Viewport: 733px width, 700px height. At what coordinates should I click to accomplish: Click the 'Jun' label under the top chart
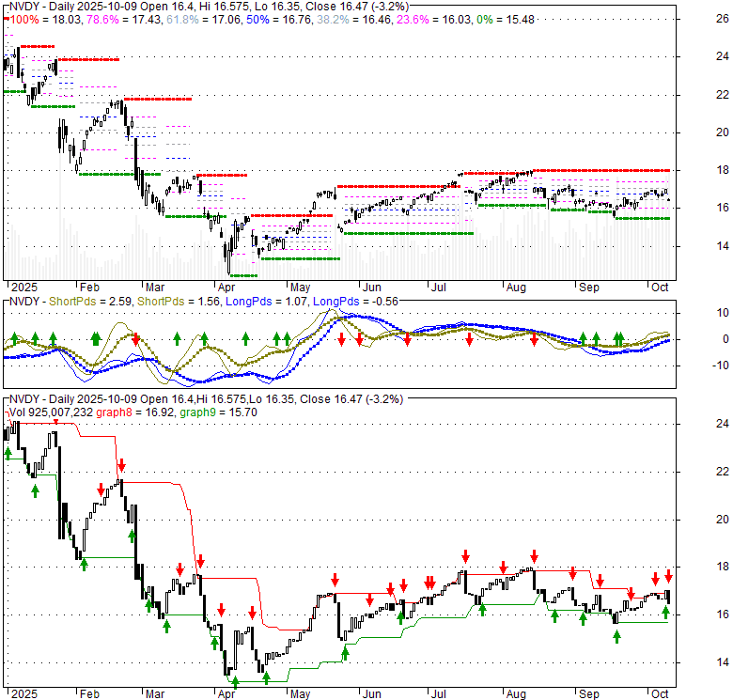click(x=372, y=288)
